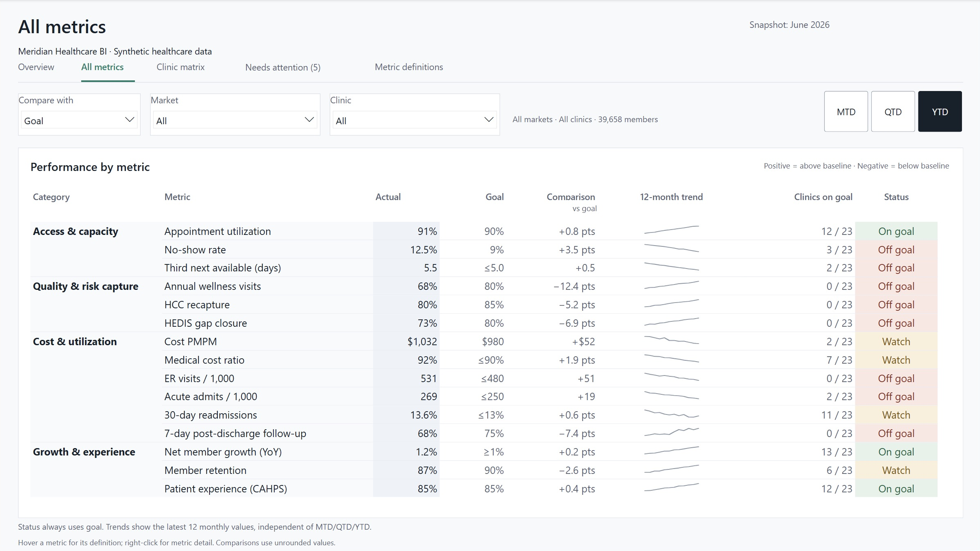Expand the Compare with dropdown

(x=79, y=121)
